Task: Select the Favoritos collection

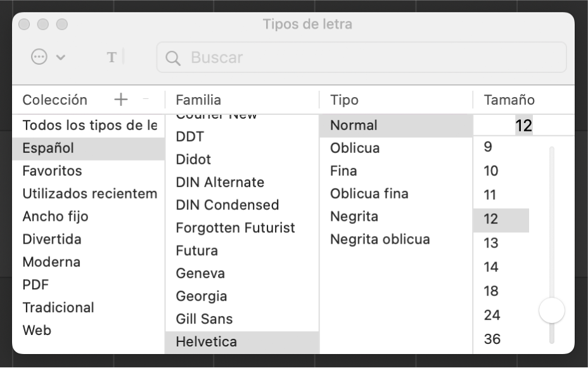Action: point(52,171)
